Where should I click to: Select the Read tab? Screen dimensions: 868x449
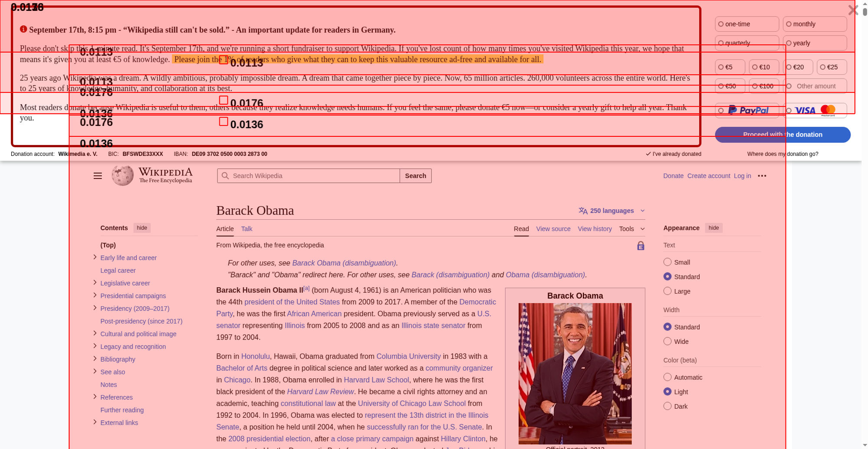(521, 229)
